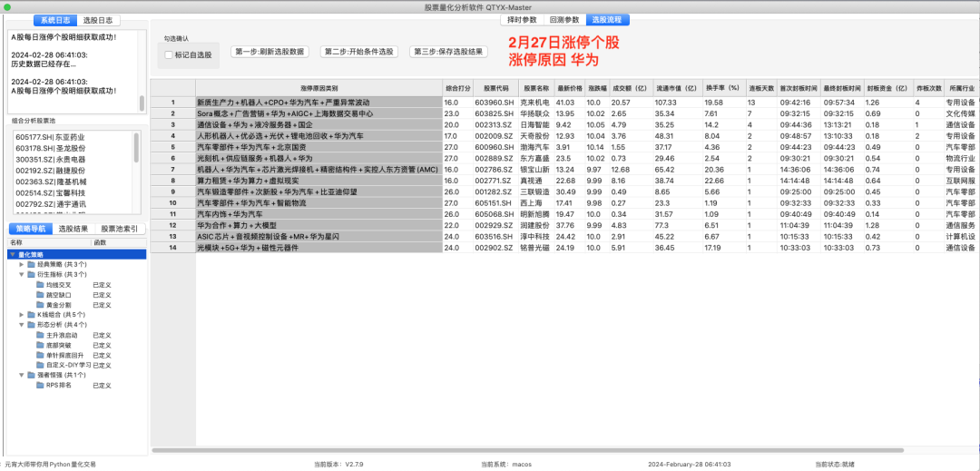Click the 股票代码 column header

click(x=495, y=88)
